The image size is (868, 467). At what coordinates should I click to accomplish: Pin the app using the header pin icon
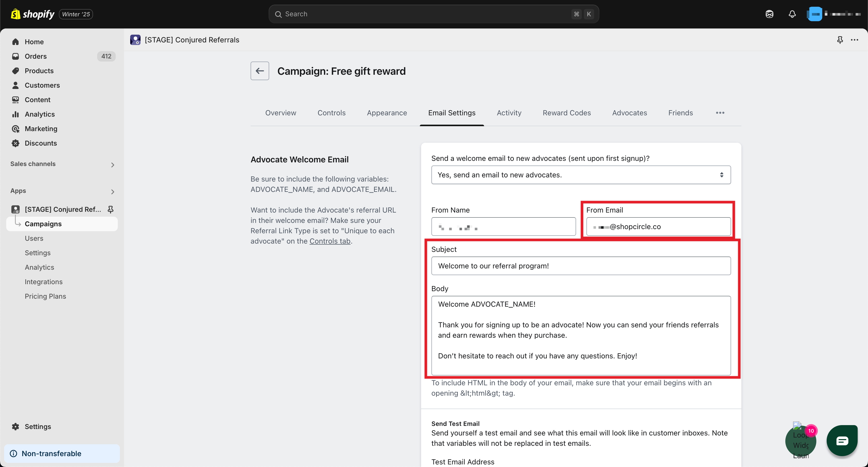click(840, 40)
